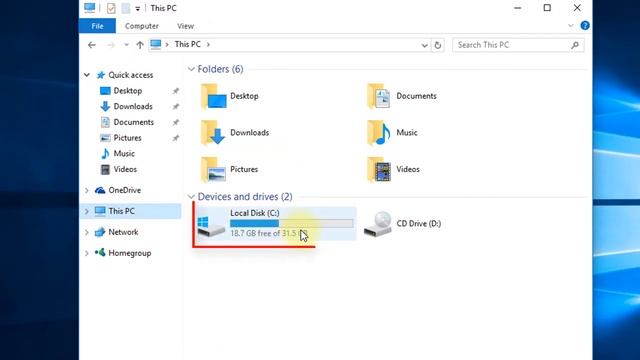Click This PC in the address bar
This screenshot has height=360, width=640.
coord(188,44)
